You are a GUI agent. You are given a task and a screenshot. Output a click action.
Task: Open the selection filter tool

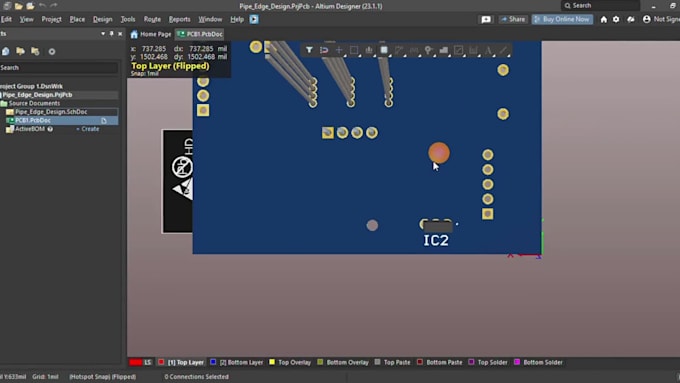(309, 50)
